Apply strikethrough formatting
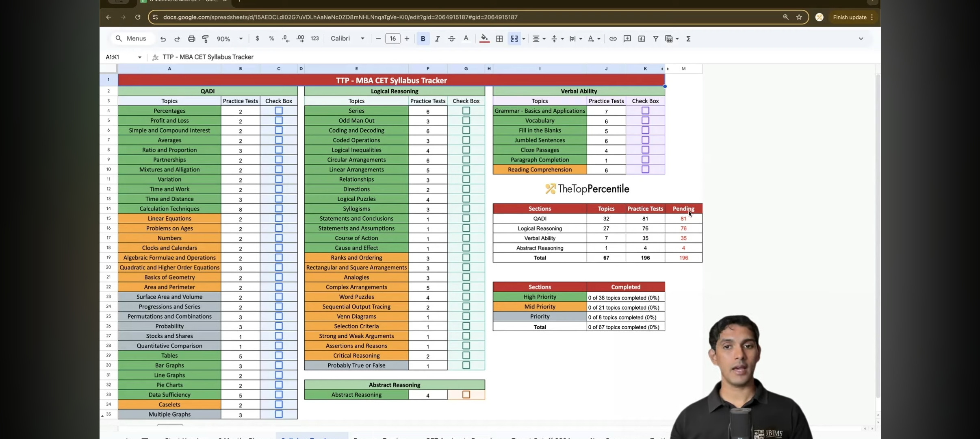The width and height of the screenshot is (980, 439). tap(451, 39)
